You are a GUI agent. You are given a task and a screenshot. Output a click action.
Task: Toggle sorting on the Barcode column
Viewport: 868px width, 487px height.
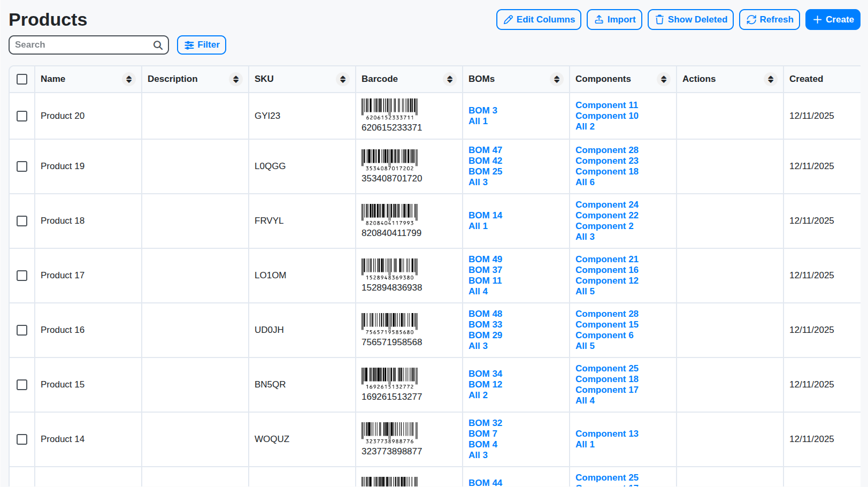(449, 79)
